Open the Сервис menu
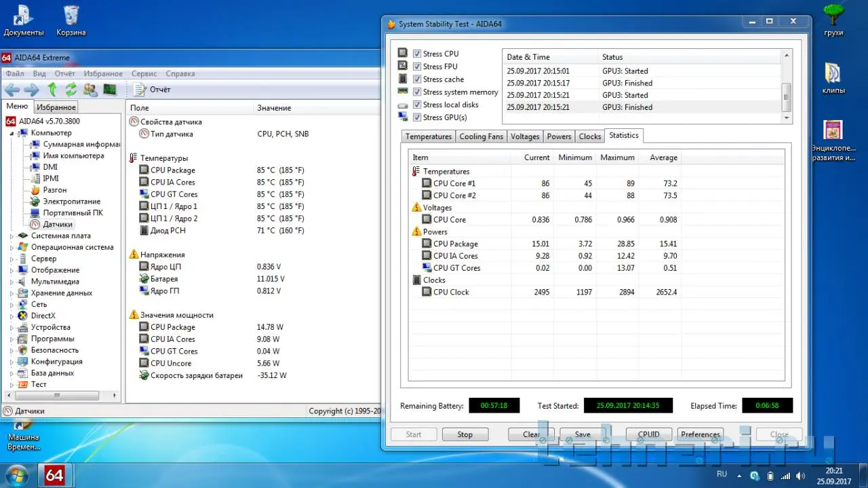Screen dimensions: 868x488 pos(144,73)
